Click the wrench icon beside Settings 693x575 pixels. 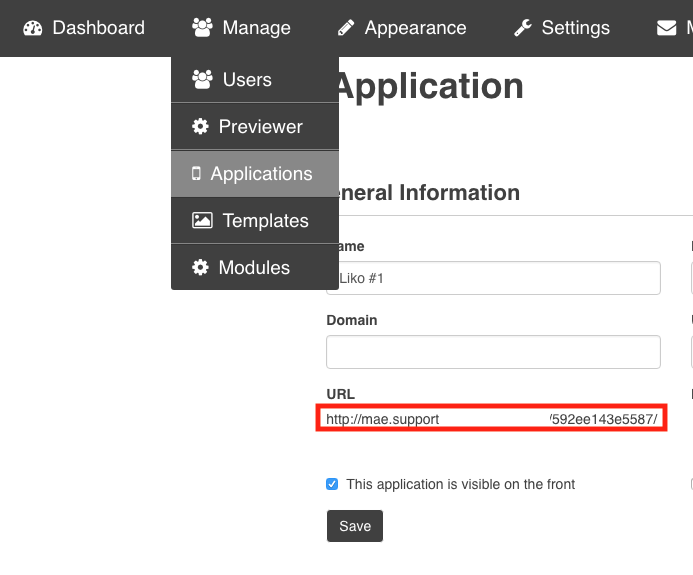coord(523,28)
